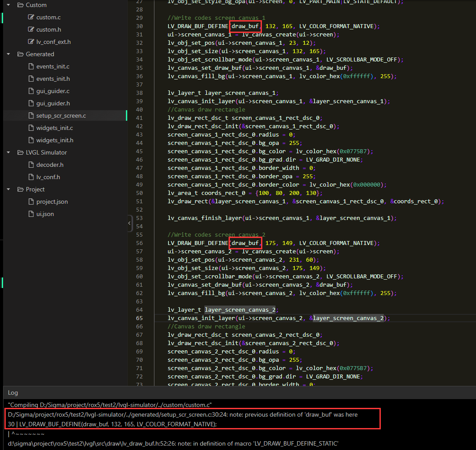Click the panel collapse arrow on the editor edge
476x450 pixels.
tap(129, 223)
